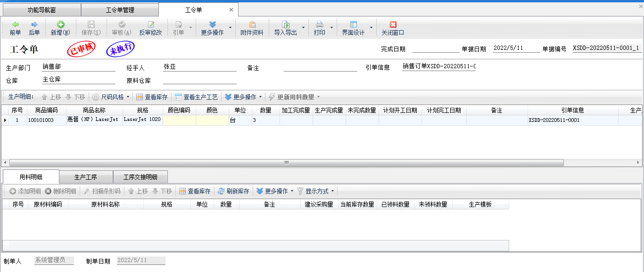Click the 关闭窗口 red close icon
Viewport: 644px width, 272px height.
click(393, 24)
